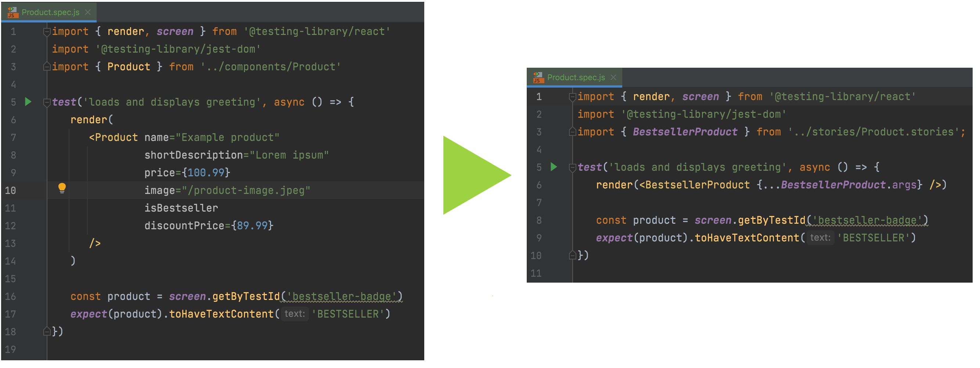Click line number 19 in the gutter
The width and height of the screenshot is (980, 368).
coord(11,349)
